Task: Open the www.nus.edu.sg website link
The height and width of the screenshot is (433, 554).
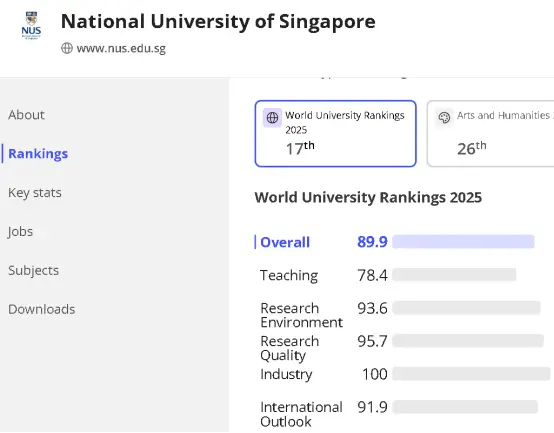Action: coord(121,48)
